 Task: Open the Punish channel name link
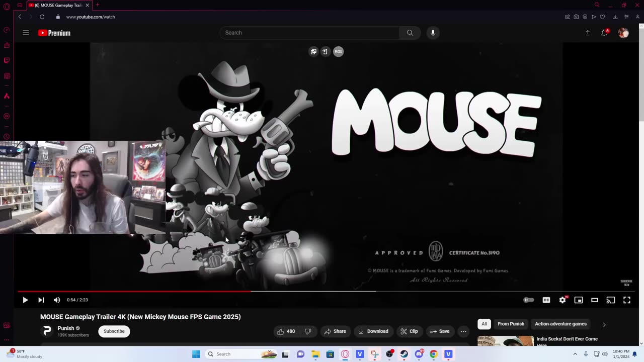66,328
